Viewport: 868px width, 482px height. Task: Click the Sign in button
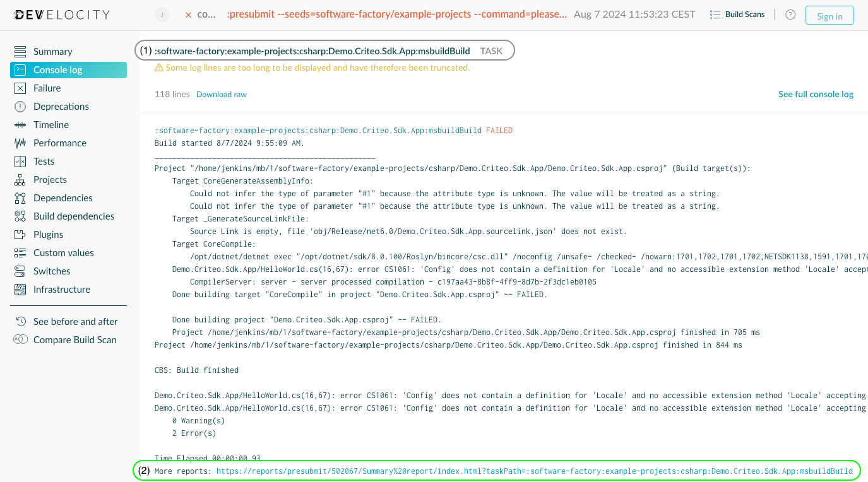[x=829, y=16]
